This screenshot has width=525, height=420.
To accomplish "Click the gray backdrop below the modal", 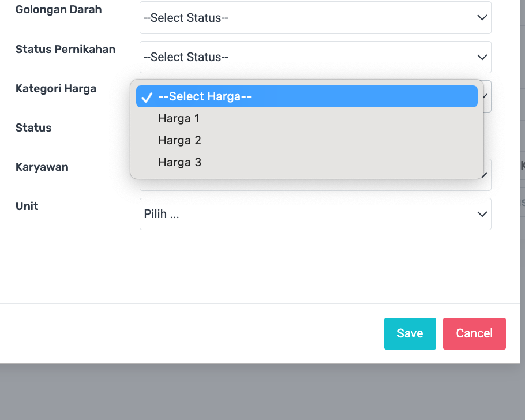I will (x=260, y=392).
